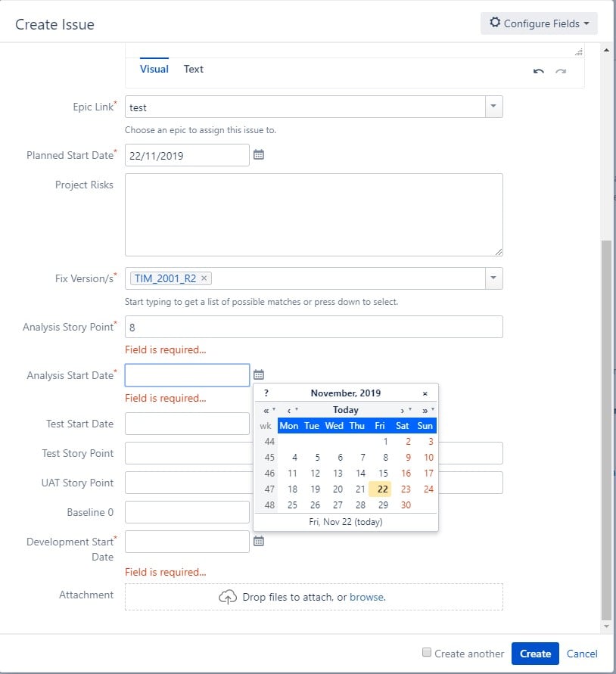Click the browse link for attachments
This screenshot has width=616, height=674.
tap(366, 597)
